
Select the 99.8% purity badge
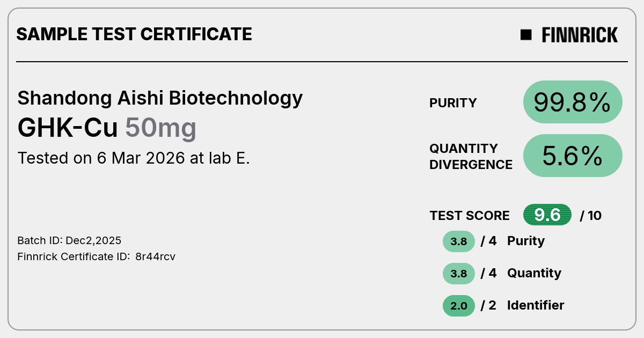[x=573, y=102]
